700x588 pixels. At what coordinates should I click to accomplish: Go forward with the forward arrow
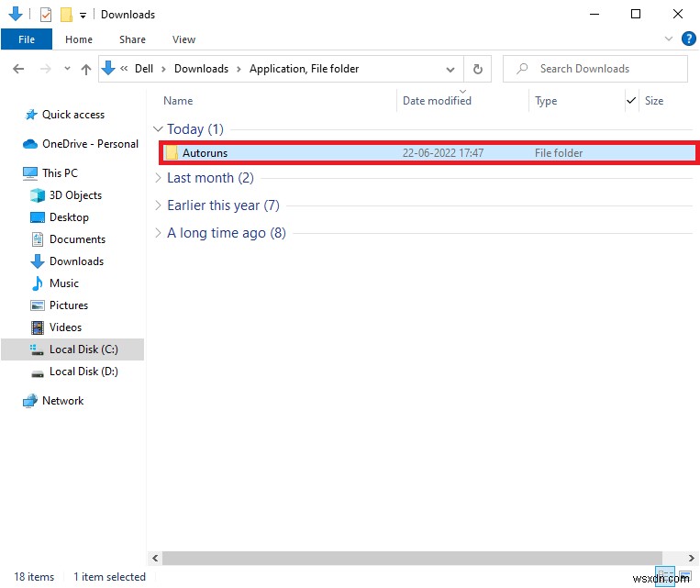[46, 69]
